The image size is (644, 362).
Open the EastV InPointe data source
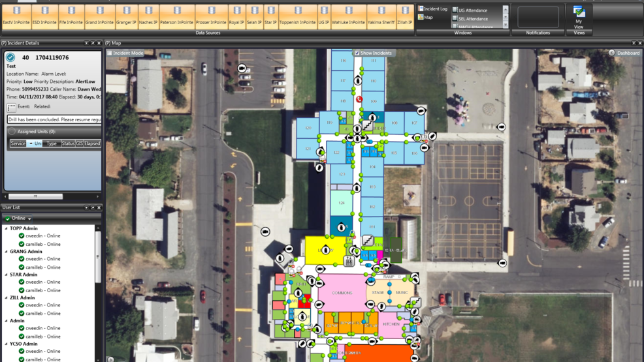16,16
